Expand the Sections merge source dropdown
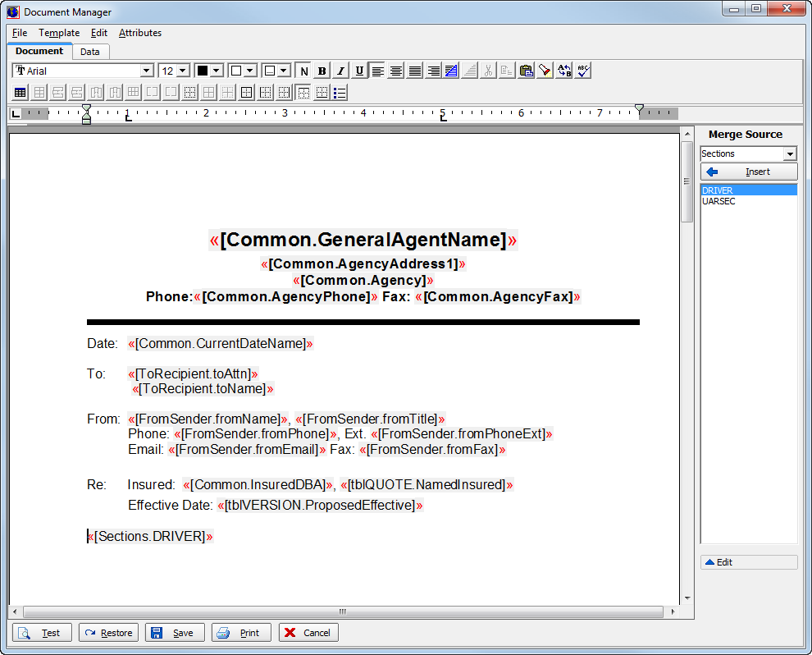The image size is (812, 655). [790, 154]
